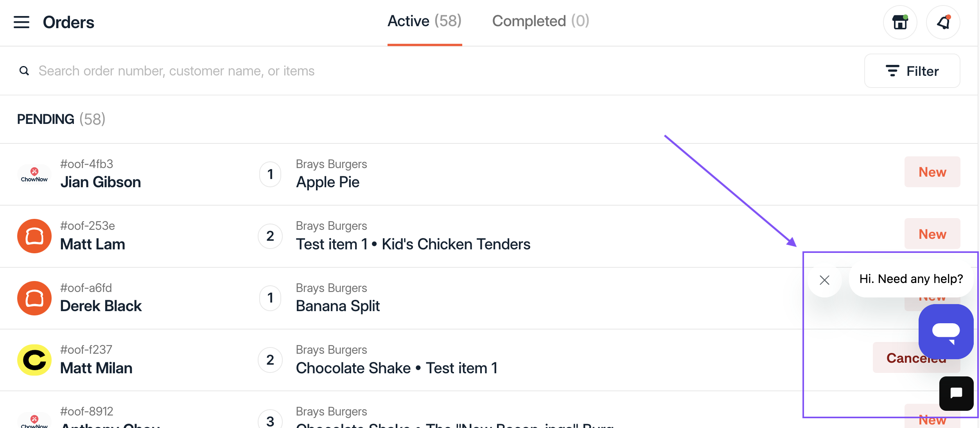Open the notifications bell

point(943,22)
